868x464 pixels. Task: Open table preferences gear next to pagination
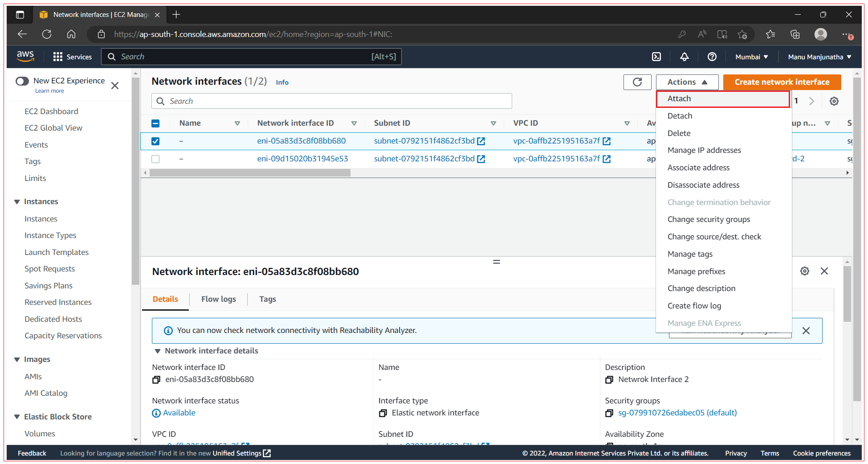(834, 101)
